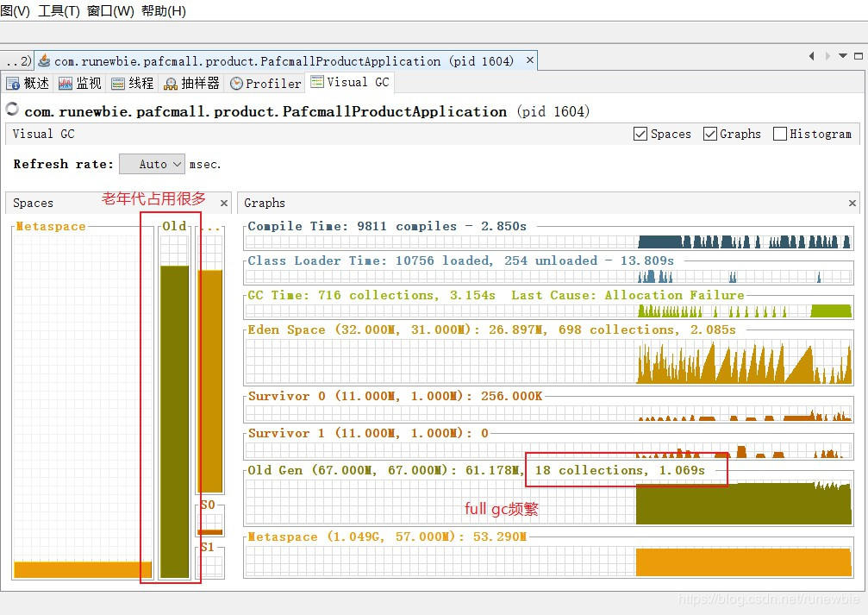This screenshot has height=615, width=868.
Task: Toggle the Spaces checkbox
Action: tap(640, 134)
